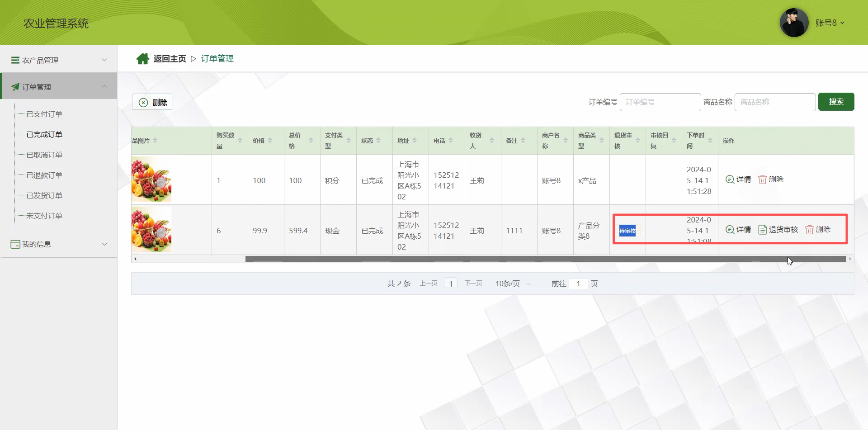Open the 账号8 account dropdown
868x430 pixels.
(x=830, y=23)
